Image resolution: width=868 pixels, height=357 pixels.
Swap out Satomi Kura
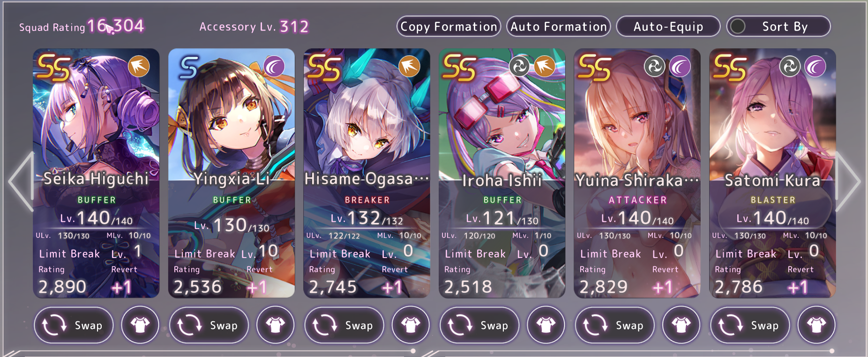tap(750, 325)
